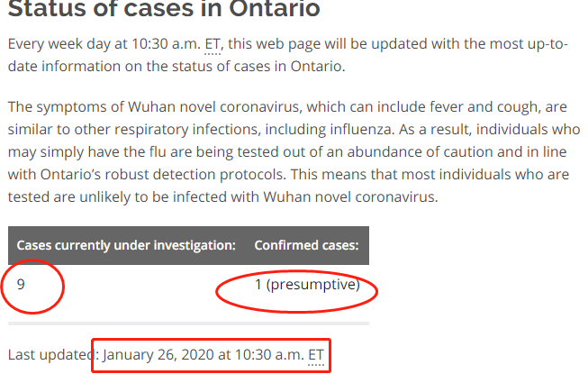The image size is (588, 374).
Task: Click the circled number 9 table cell
Action: pos(21,285)
